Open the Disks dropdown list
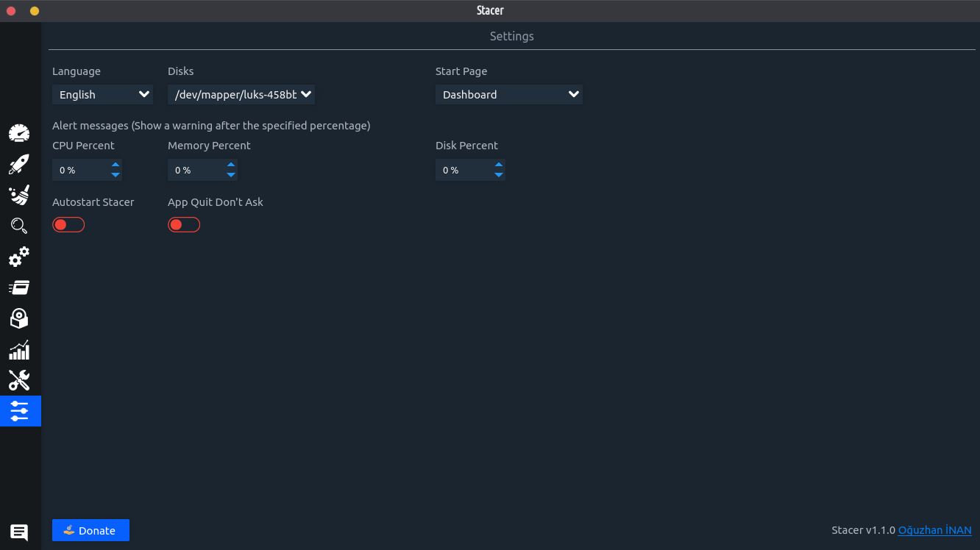This screenshot has height=550, width=980. coord(241,94)
